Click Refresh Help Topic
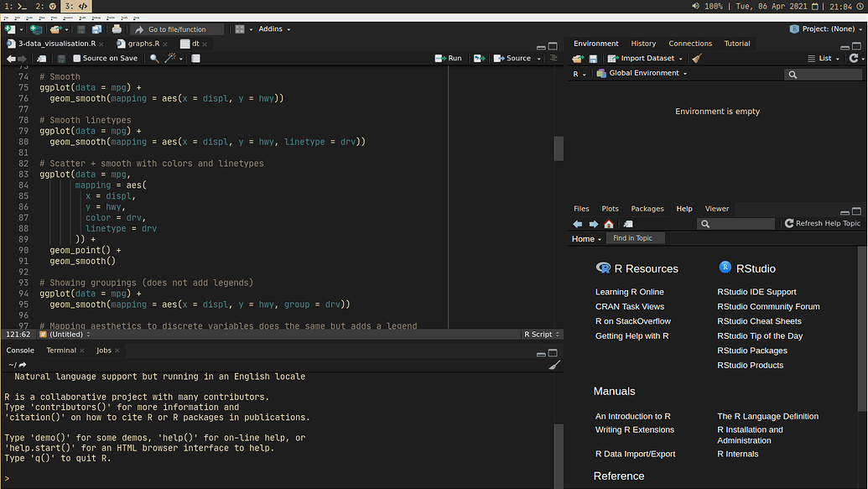 tap(823, 223)
